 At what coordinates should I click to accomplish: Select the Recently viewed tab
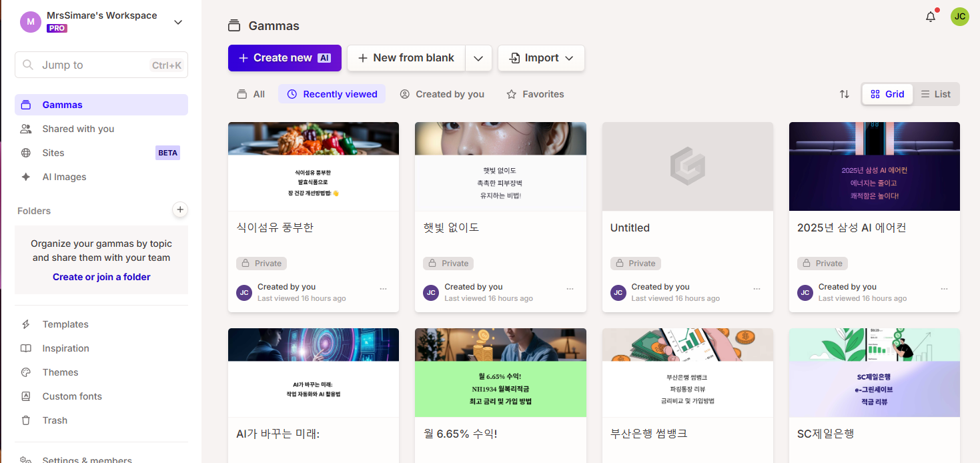point(332,94)
